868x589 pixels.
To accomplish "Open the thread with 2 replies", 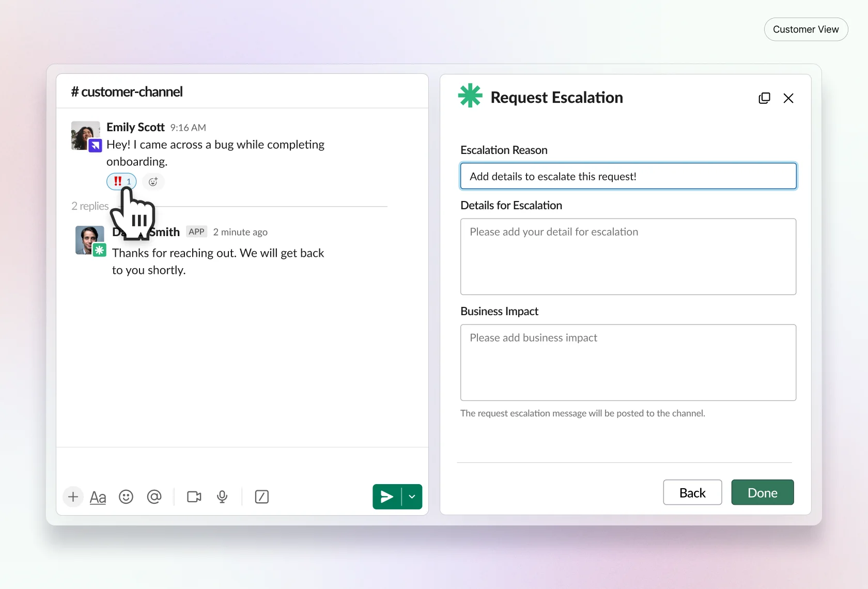I will click(89, 206).
